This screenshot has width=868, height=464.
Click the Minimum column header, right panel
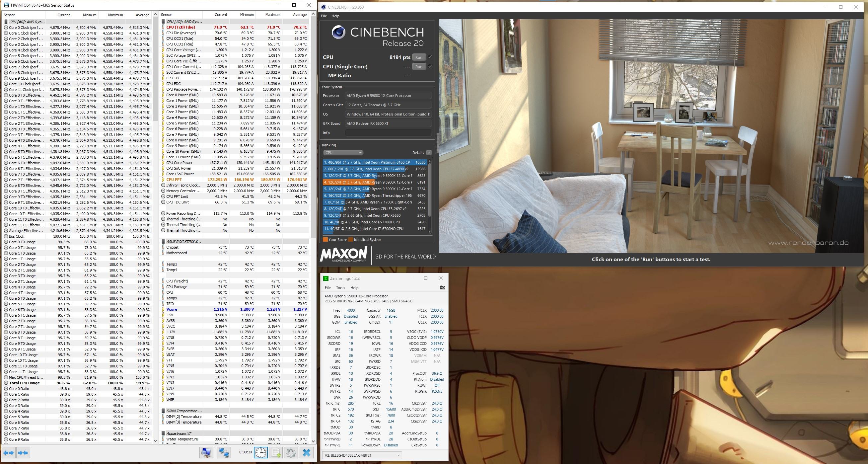[x=243, y=15]
